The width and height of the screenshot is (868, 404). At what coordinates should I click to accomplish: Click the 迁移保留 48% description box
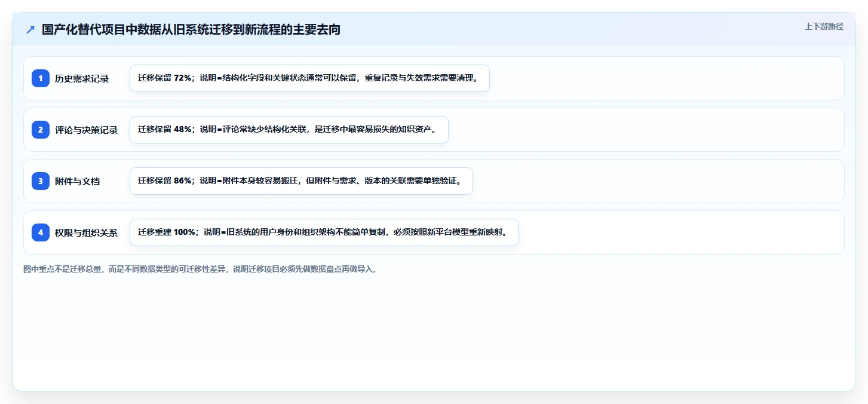point(289,130)
